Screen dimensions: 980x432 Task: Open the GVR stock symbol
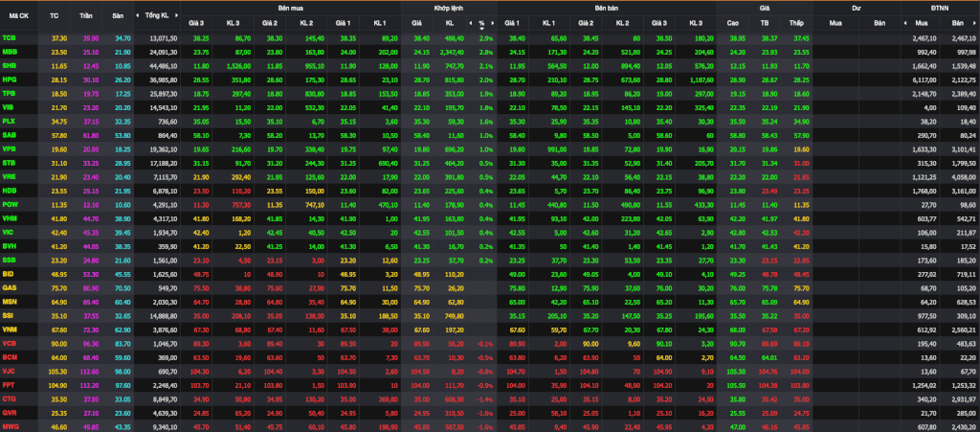pos(9,411)
